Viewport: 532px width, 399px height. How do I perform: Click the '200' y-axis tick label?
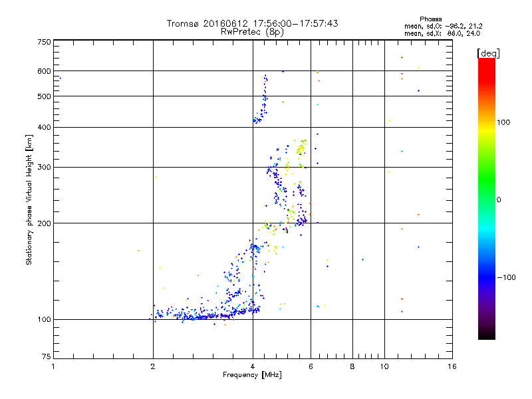point(44,223)
